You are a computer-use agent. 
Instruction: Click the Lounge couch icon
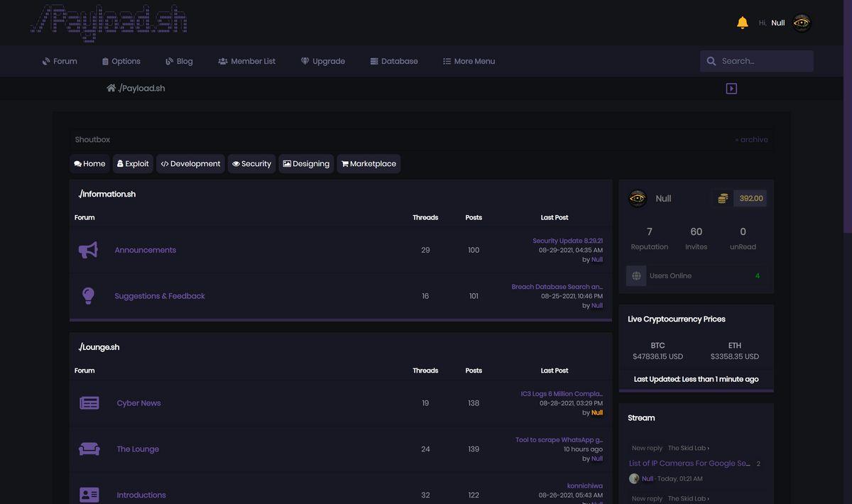coord(89,449)
